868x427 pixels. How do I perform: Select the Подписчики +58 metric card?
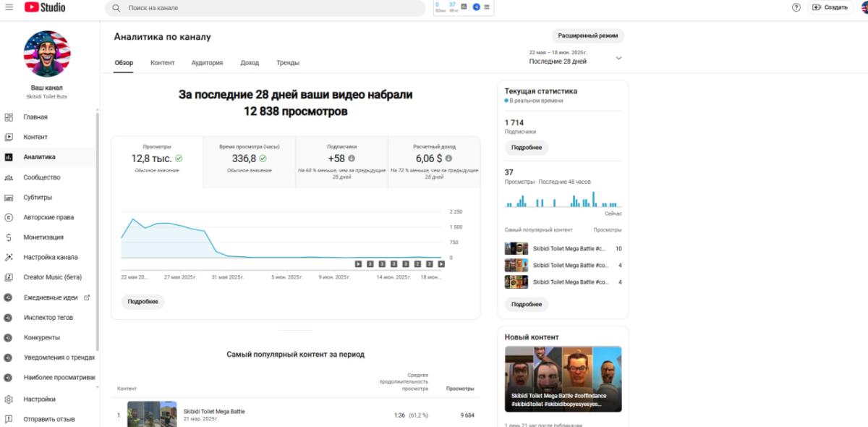point(341,162)
